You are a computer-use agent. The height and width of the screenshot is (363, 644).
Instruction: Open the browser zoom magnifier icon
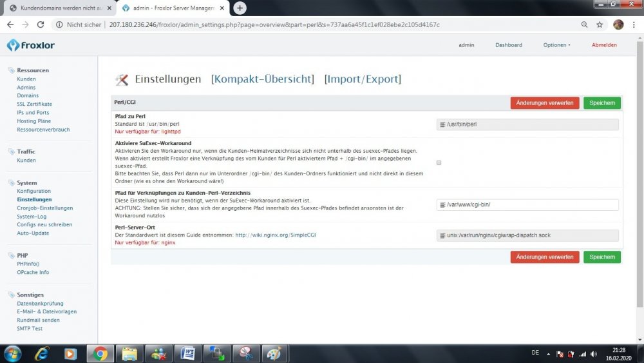click(x=584, y=25)
